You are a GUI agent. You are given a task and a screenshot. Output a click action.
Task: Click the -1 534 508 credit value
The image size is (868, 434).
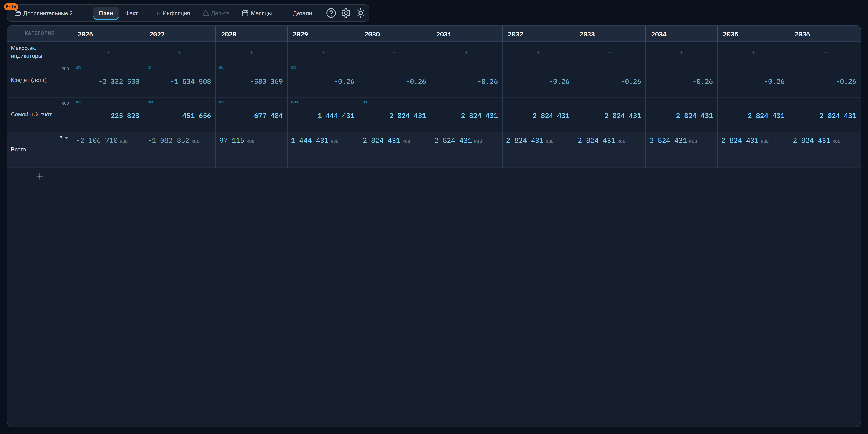pyautogui.click(x=190, y=82)
